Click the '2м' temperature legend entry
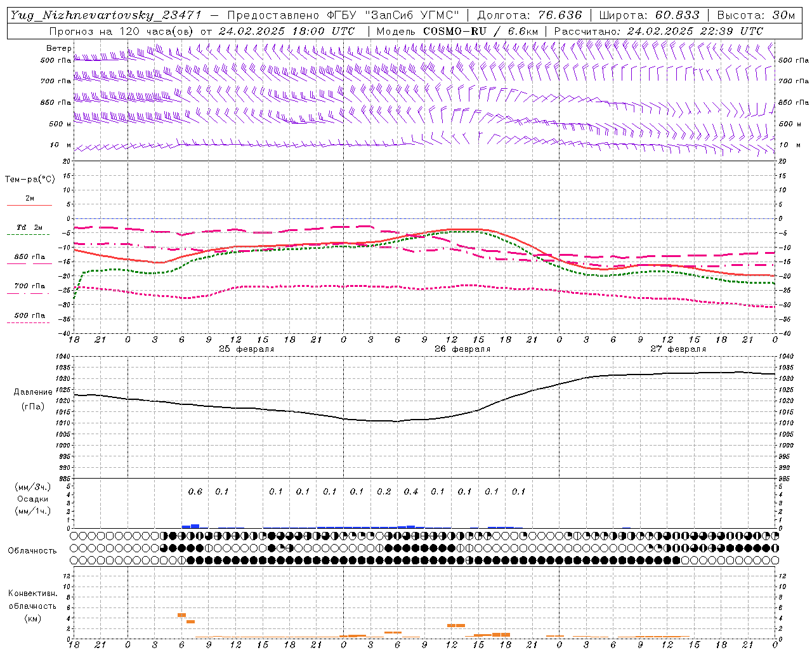812x650 pixels. click(x=30, y=199)
